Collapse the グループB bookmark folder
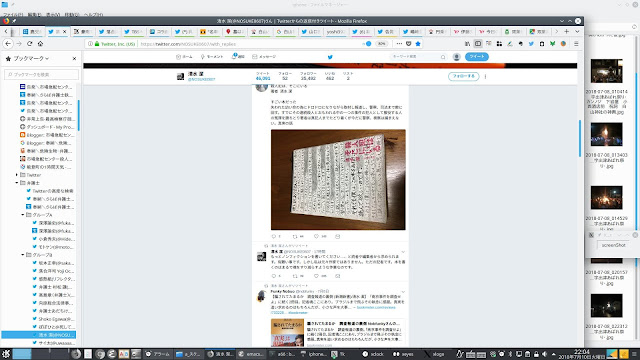 (x=23, y=255)
